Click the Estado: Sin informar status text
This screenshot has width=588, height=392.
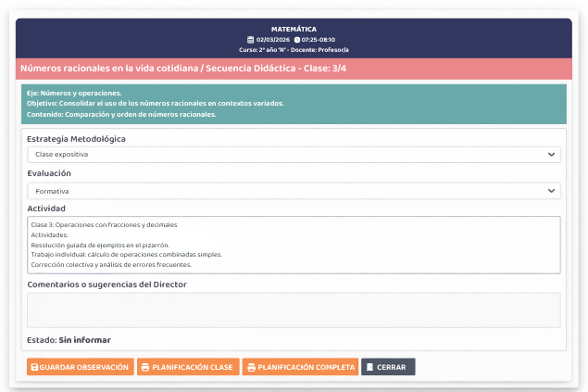[69, 340]
